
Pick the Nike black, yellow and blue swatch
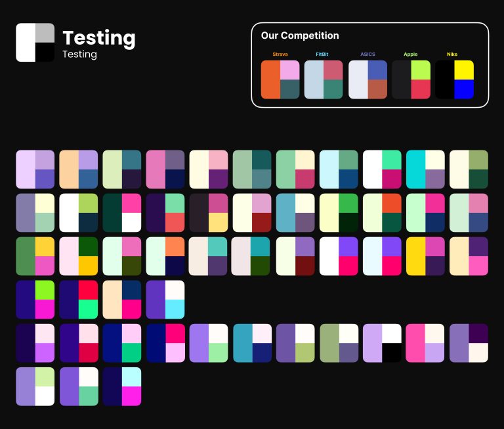click(455, 79)
